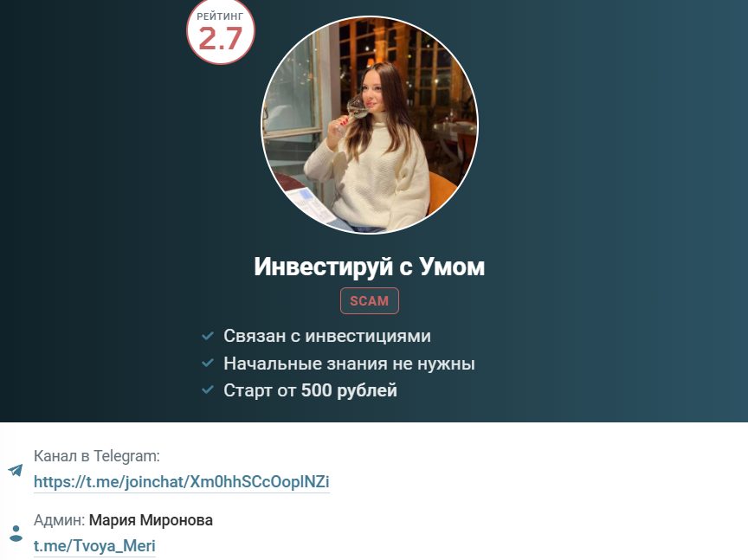Viewport: 748px width, 560px height.
Task: Click the admin name Мария Миронова
Action: 151,520
